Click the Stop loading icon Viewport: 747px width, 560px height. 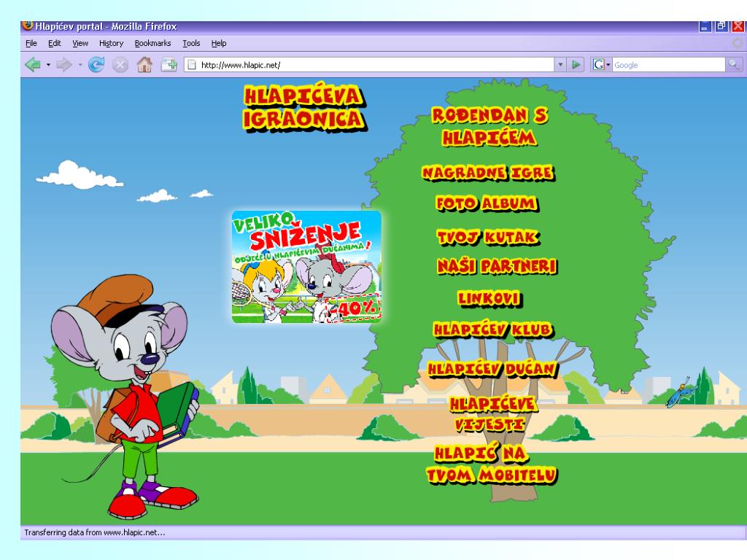120,64
